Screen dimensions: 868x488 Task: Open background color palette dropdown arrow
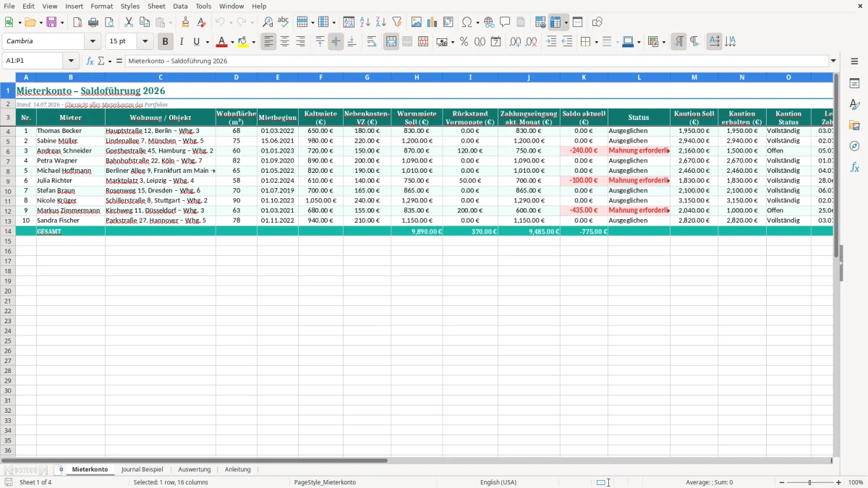(253, 42)
